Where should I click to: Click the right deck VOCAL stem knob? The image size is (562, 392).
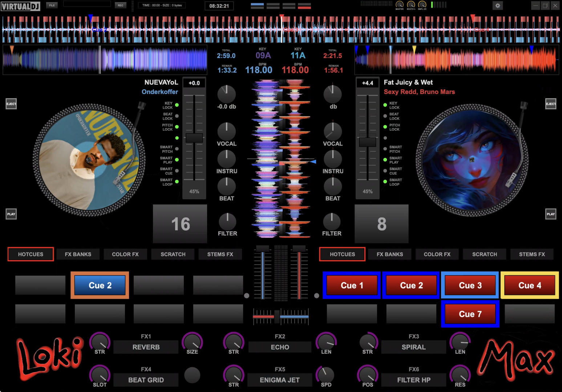(x=333, y=131)
